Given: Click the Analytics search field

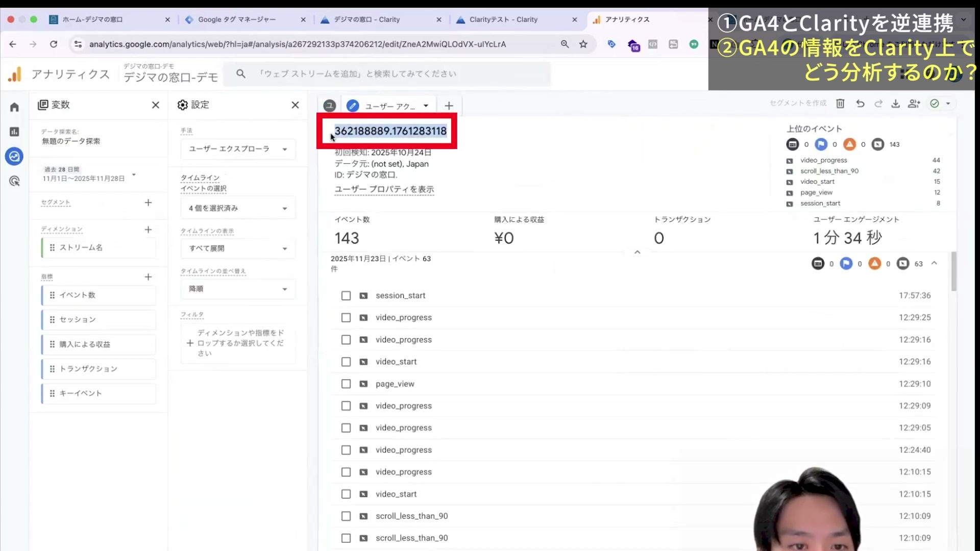Looking at the screenshot, I should 388,74.
